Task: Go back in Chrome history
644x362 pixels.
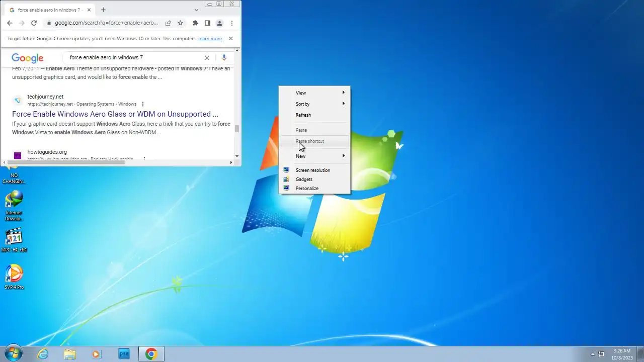Action: [10, 23]
